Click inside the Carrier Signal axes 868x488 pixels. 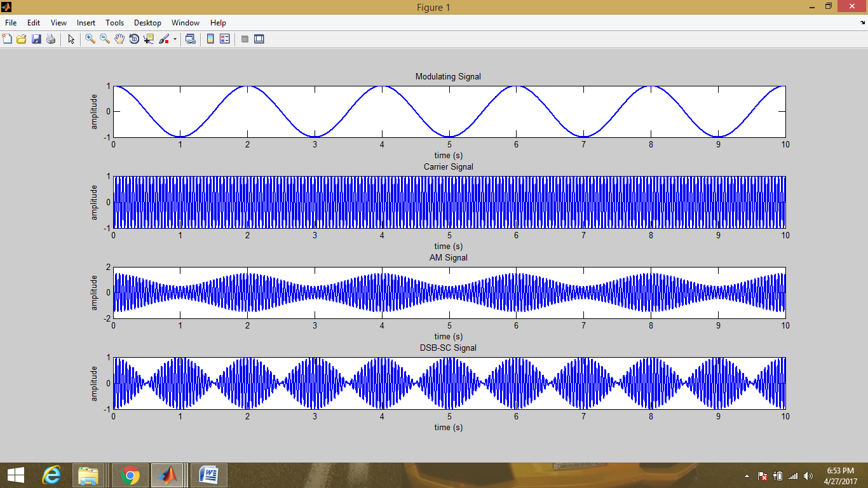[x=449, y=202]
